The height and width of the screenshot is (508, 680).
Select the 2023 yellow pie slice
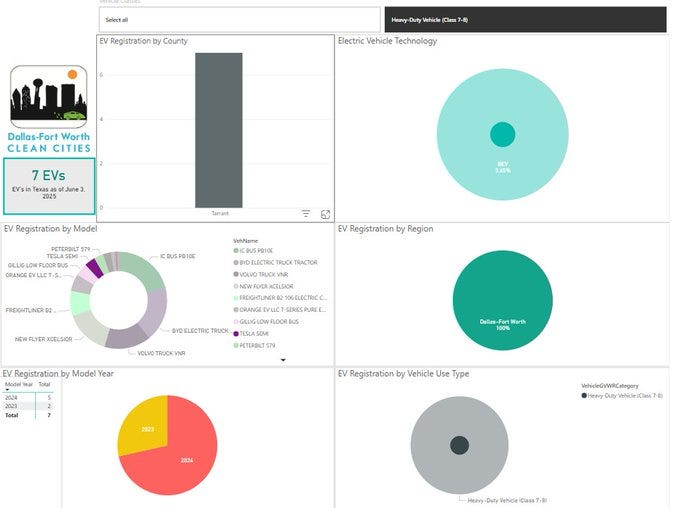(x=145, y=423)
